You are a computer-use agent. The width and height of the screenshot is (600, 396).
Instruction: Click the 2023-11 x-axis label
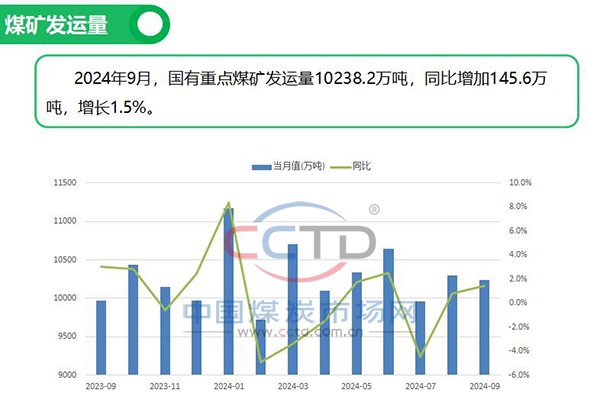click(165, 386)
